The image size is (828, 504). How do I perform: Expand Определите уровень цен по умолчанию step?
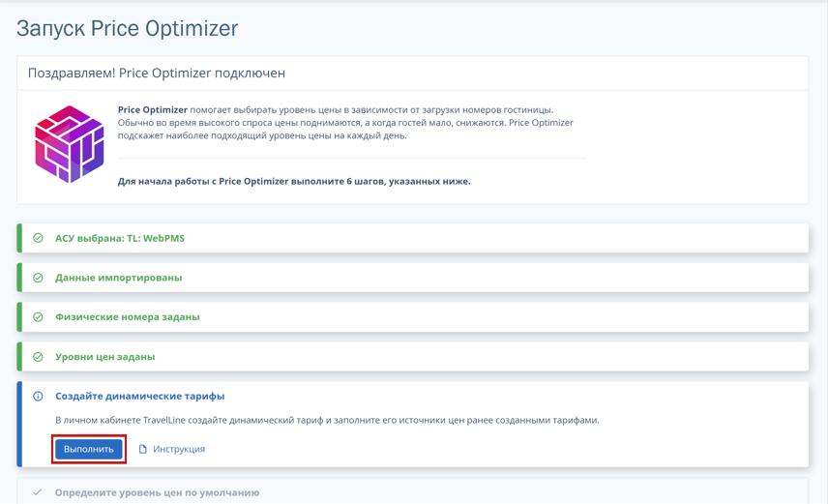coord(413,492)
